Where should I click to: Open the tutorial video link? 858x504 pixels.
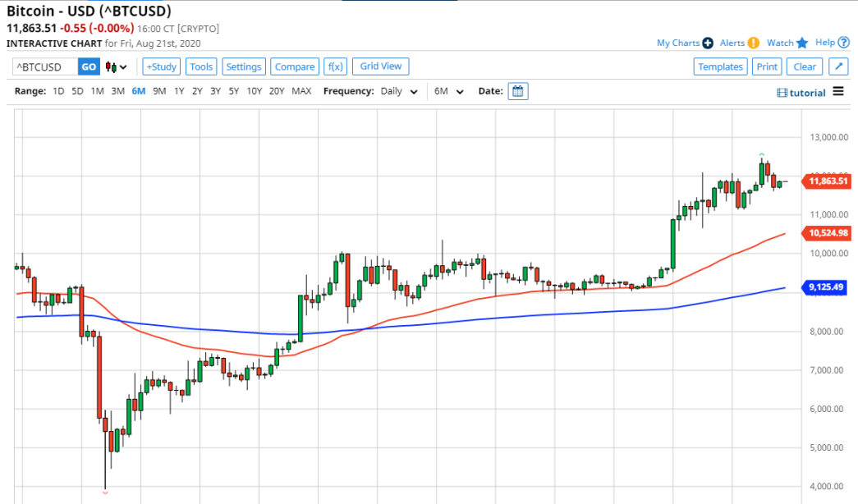(x=801, y=93)
